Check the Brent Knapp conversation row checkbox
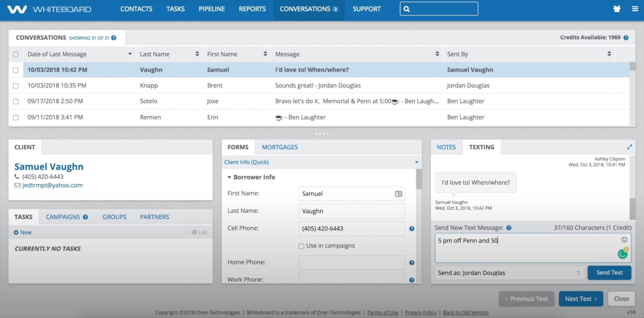Viewport: 644px width, 318px height. click(x=16, y=86)
